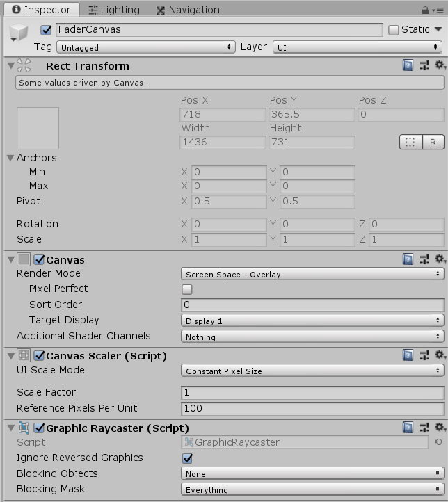Click the Inspector lock icon
Image resolution: width=448 pixels, height=502 pixels.
click(425, 10)
